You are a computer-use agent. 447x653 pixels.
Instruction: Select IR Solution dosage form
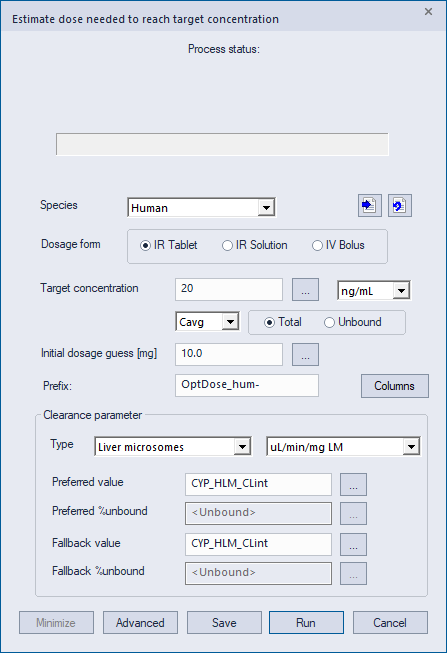coord(255,245)
